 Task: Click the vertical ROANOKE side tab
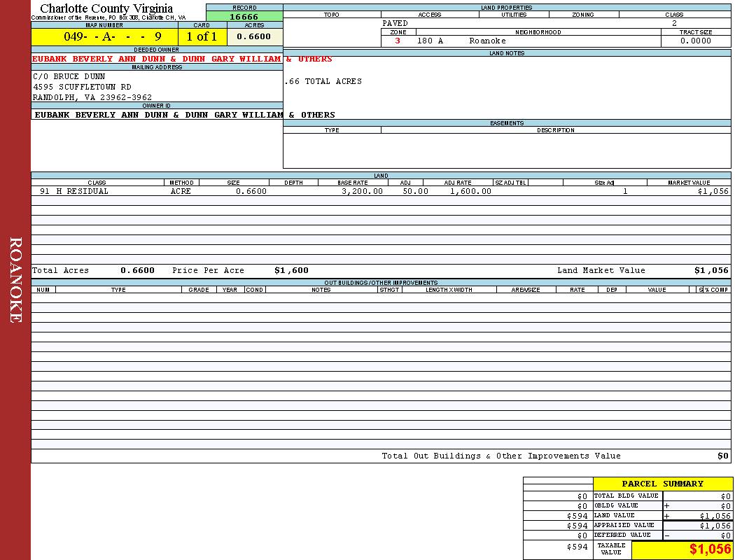coord(15,280)
